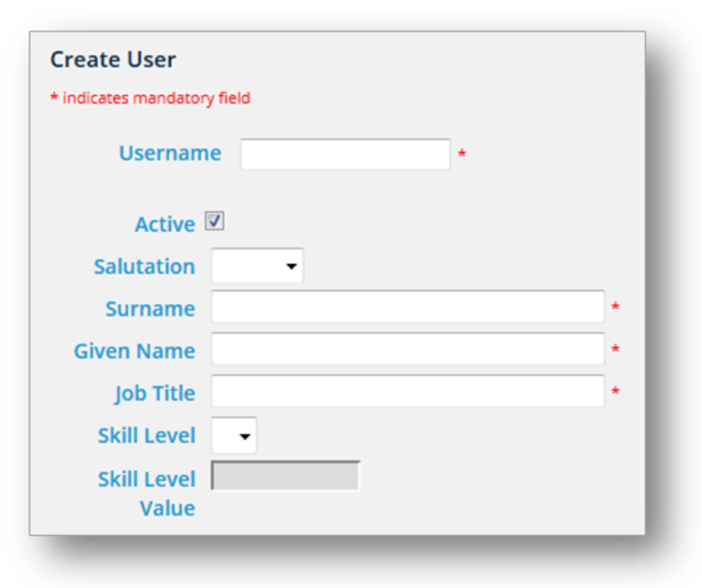
Task: Open the Salutation dropdown
Action: (257, 266)
